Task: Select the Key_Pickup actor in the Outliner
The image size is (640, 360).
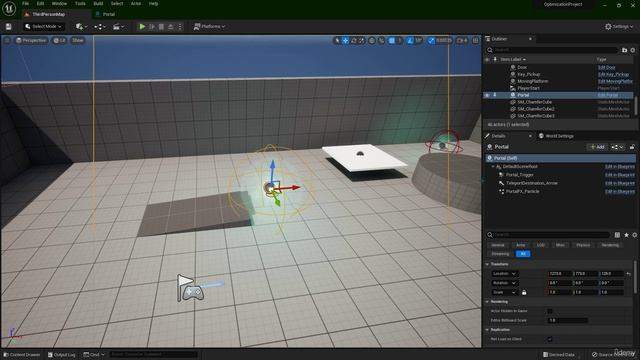Action: point(529,74)
